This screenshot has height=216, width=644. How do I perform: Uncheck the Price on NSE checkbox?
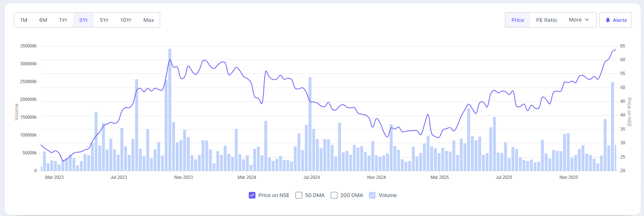tap(252, 195)
